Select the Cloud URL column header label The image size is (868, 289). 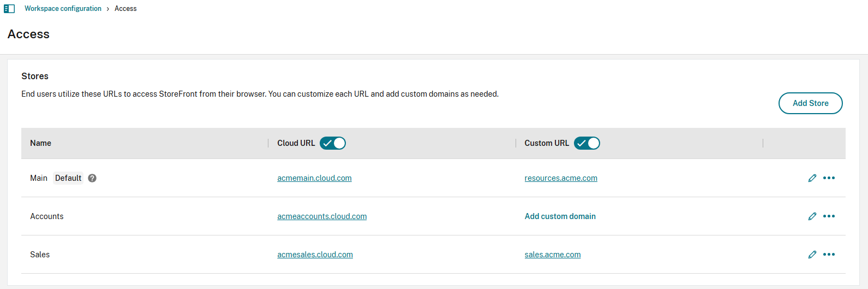click(x=296, y=143)
